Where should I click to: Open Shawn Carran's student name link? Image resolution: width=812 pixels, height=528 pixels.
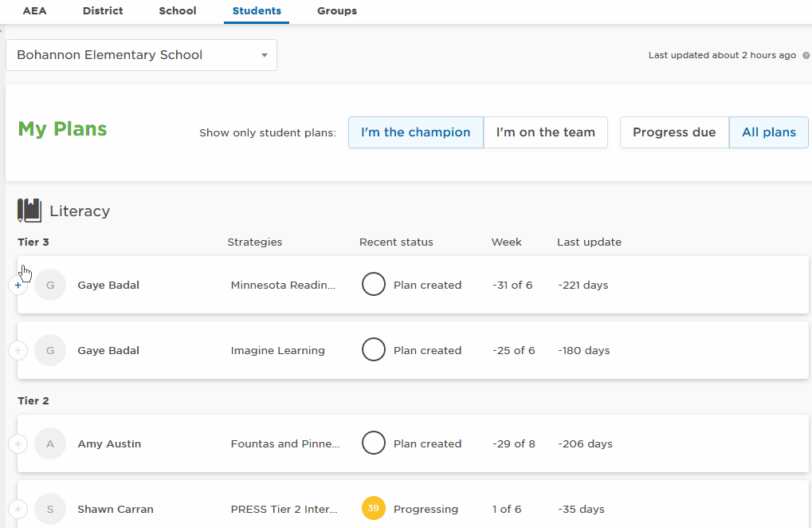(x=116, y=509)
